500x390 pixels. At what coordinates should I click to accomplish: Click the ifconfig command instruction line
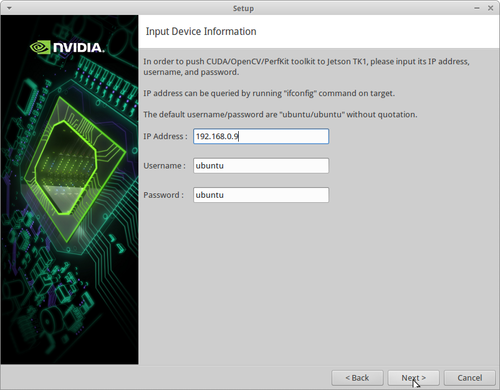point(269,93)
